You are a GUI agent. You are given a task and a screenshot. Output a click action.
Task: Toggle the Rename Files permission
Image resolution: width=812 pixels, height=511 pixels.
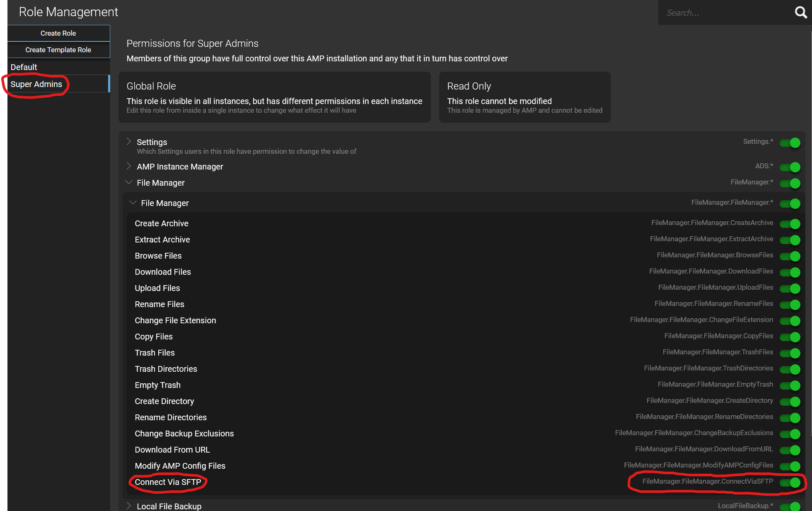point(790,305)
